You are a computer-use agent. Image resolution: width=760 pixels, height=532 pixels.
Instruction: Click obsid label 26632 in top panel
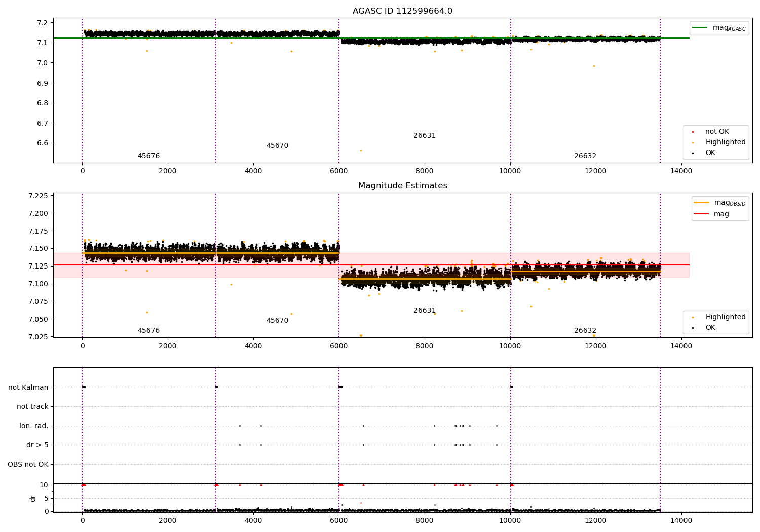click(585, 156)
